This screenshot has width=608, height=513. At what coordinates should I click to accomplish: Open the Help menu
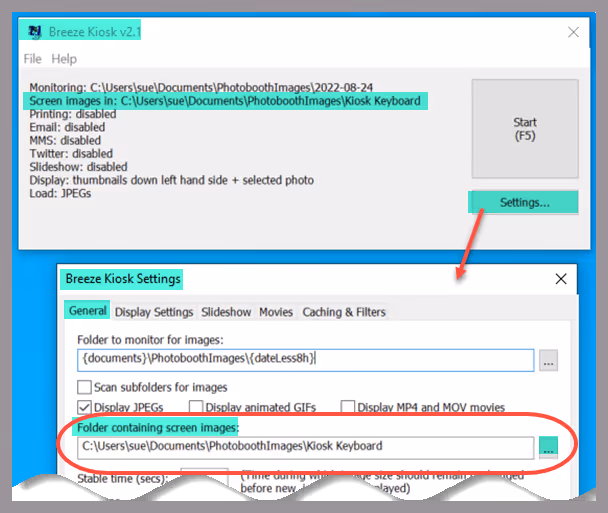[x=64, y=59]
